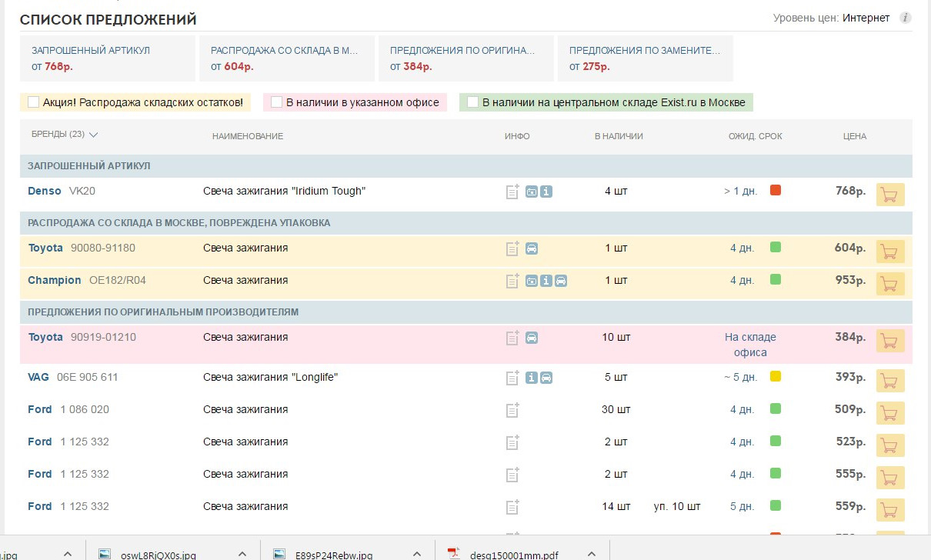Click ~ 5 дн. delivery term for VAG
931x560 pixels.
click(740, 377)
